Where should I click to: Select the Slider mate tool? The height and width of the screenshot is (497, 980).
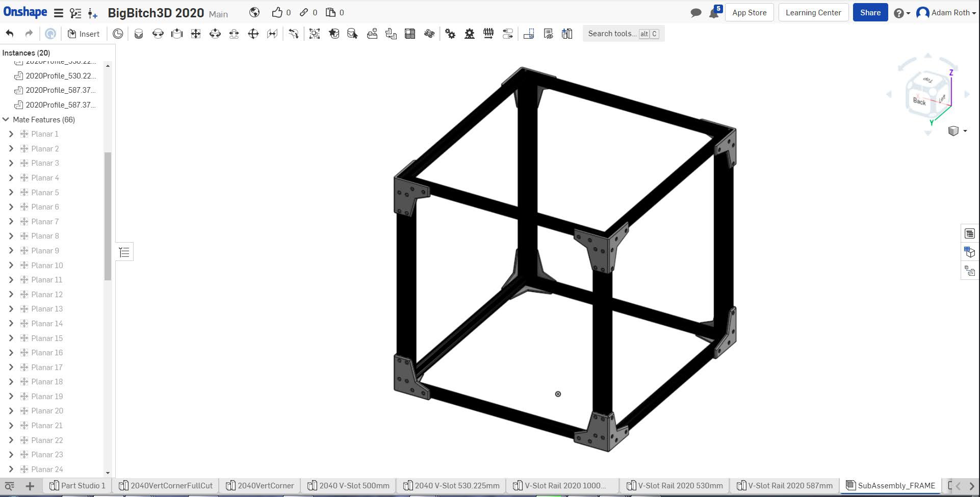[x=177, y=34]
